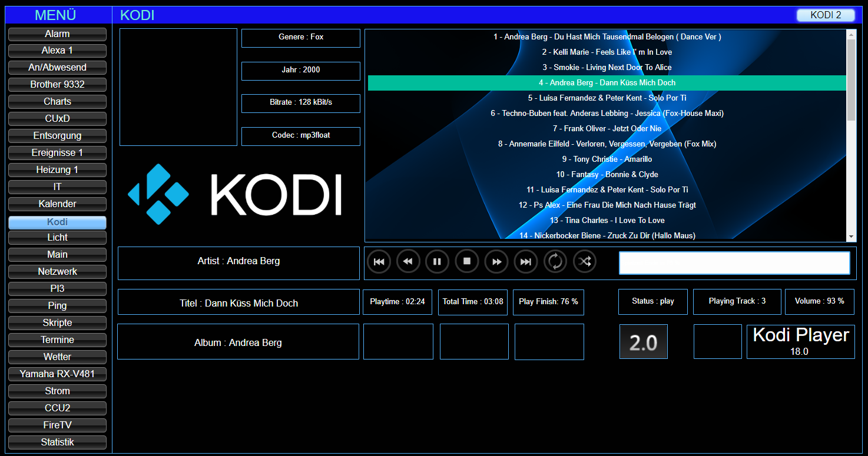Image resolution: width=868 pixels, height=456 pixels.
Task: Click the Playtime : 02:24 field
Action: pyautogui.click(x=397, y=302)
